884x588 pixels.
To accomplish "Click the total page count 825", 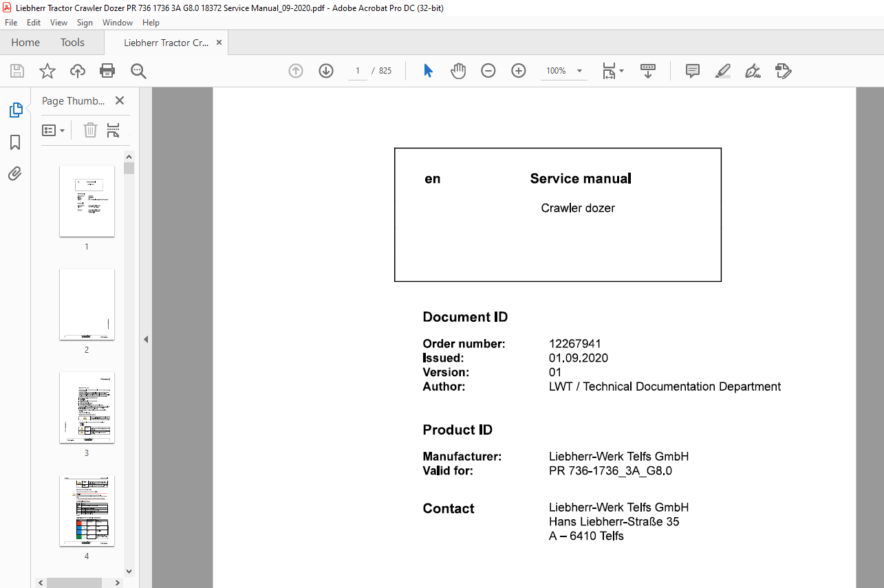I will click(x=385, y=71).
